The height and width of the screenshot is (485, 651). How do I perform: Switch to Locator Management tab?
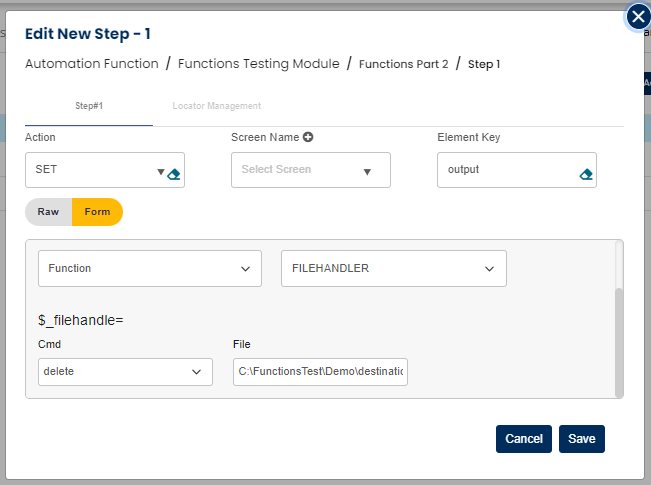click(217, 105)
